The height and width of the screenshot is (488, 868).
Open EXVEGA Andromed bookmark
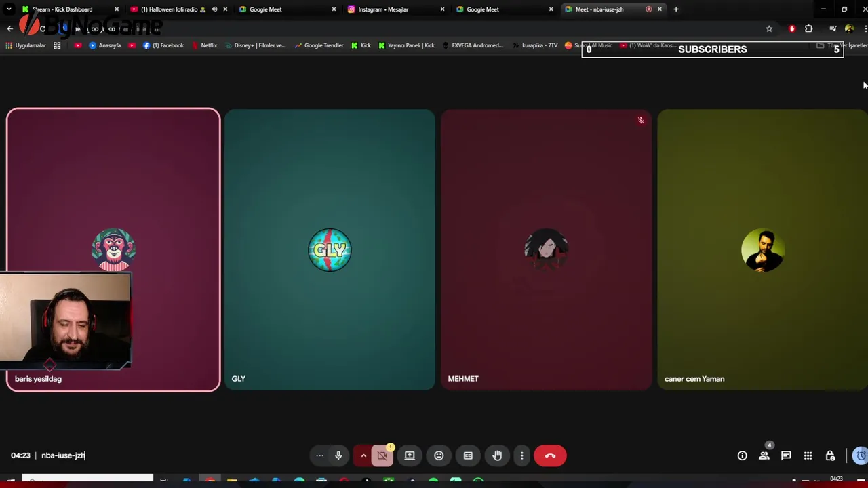(x=473, y=45)
